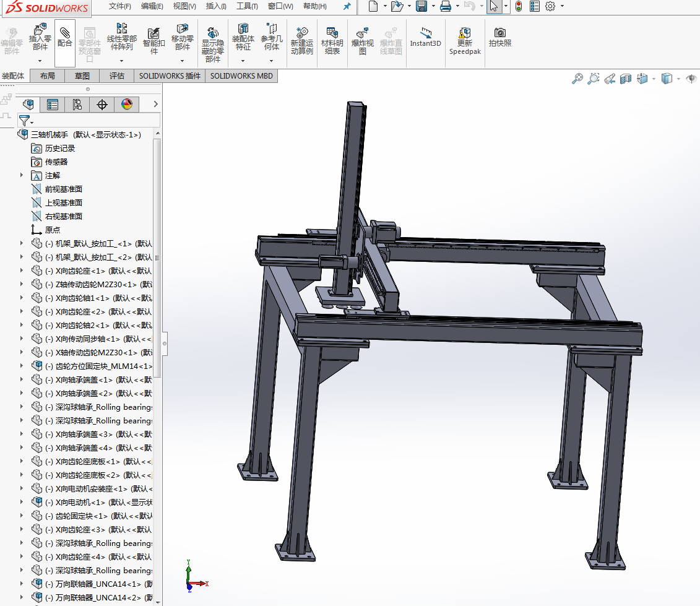Switch to the 布局 tab
The height and width of the screenshot is (606, 700).
[47, 76]
